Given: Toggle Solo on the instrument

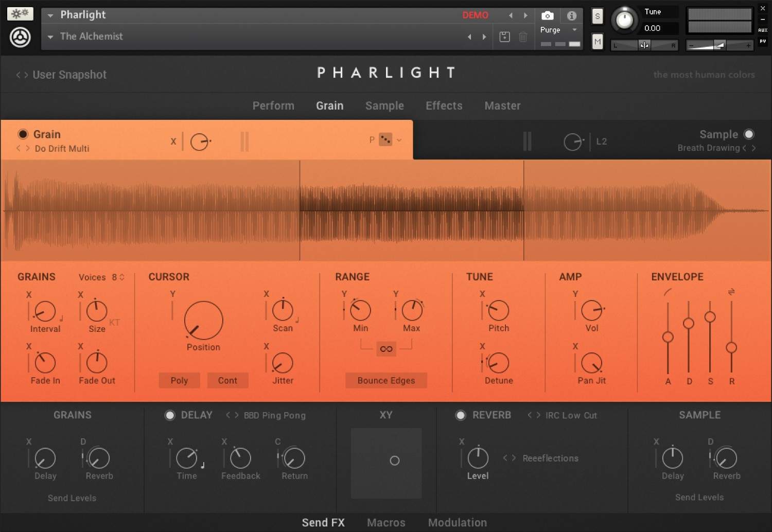Looking at the screenshot, I should [x=597, y=16].
